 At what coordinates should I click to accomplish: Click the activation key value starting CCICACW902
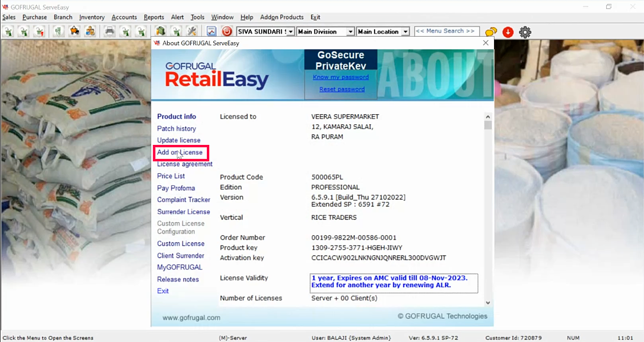(x=378, y=258)
